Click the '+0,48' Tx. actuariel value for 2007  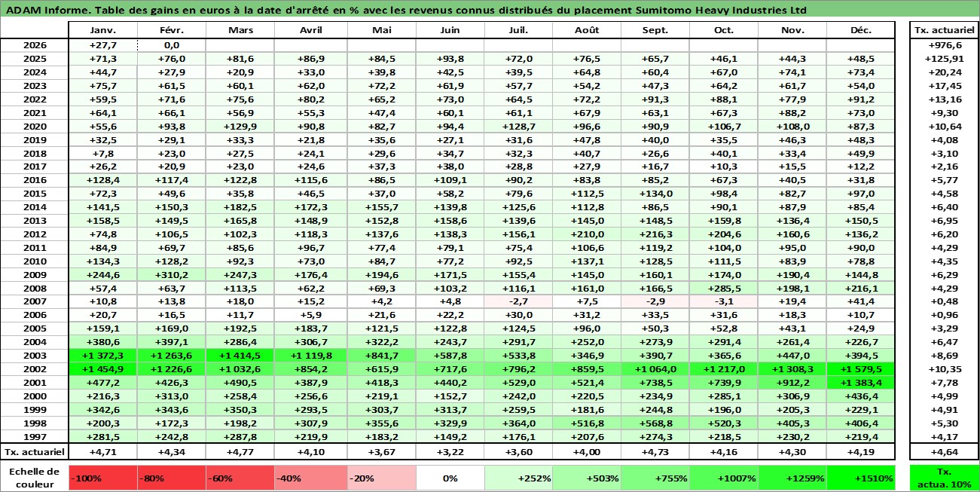[x=945, y=301]
